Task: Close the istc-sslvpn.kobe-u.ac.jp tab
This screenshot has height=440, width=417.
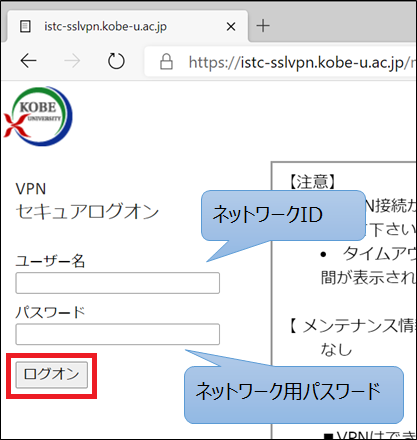Action: 231,26
